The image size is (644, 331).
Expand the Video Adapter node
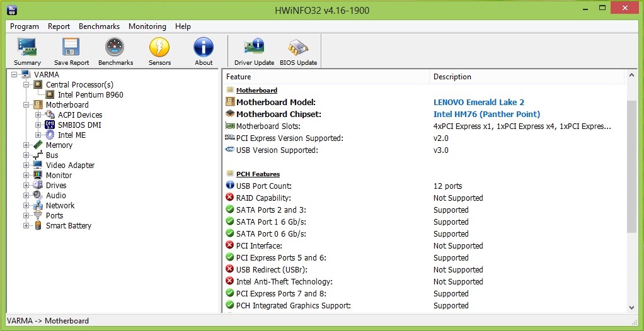coord(26,165)
